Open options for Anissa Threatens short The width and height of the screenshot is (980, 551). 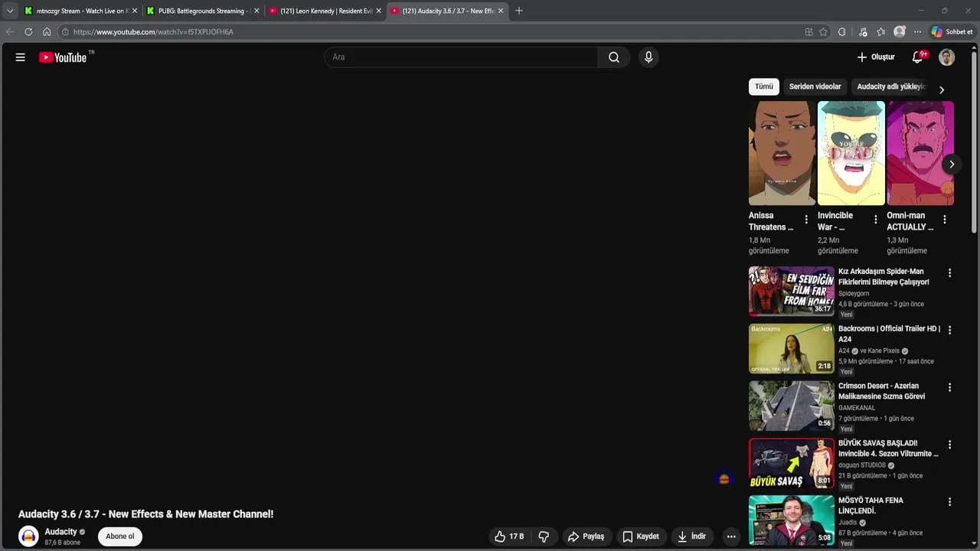(806, 220)
